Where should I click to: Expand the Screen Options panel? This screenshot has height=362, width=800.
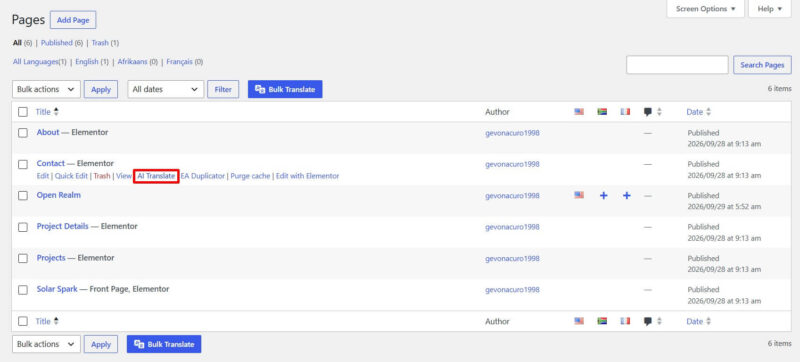(706, 9)
